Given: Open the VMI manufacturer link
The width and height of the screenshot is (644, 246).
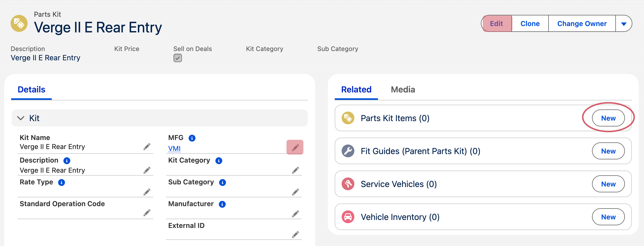Looking at the screenshot, I should click(174, 148).
